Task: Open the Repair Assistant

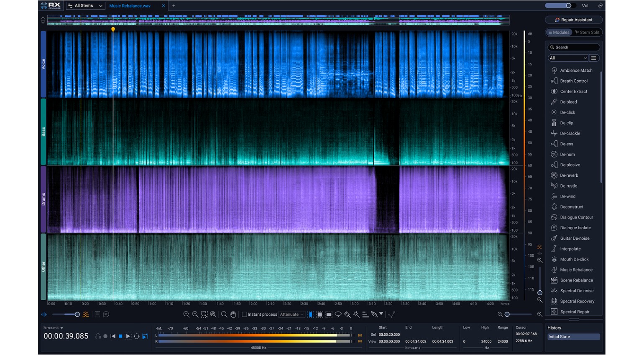Action: [x=573, y=20]
